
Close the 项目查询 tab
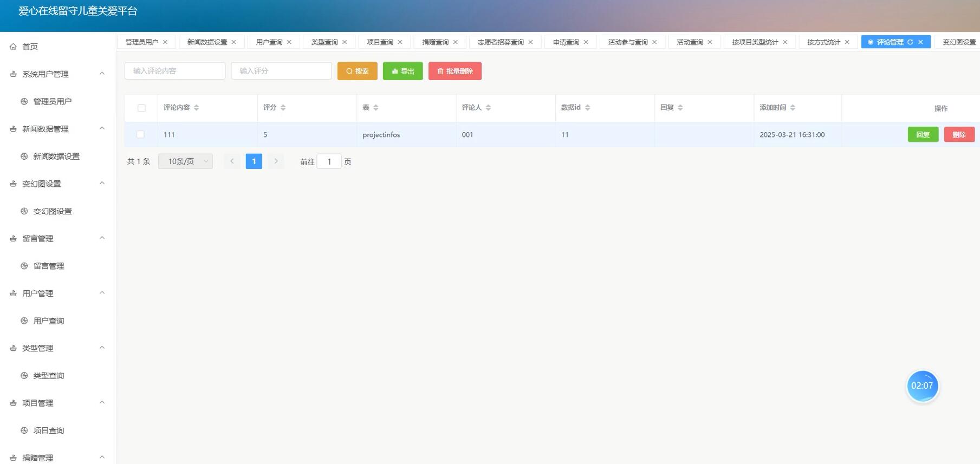(x=400, y=42)
